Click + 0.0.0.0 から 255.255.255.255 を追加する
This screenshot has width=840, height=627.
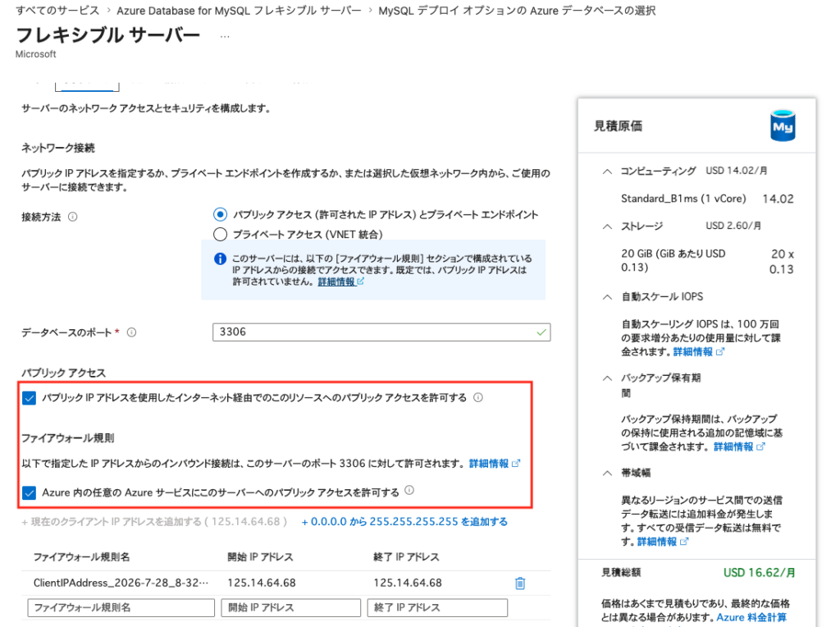404,521
